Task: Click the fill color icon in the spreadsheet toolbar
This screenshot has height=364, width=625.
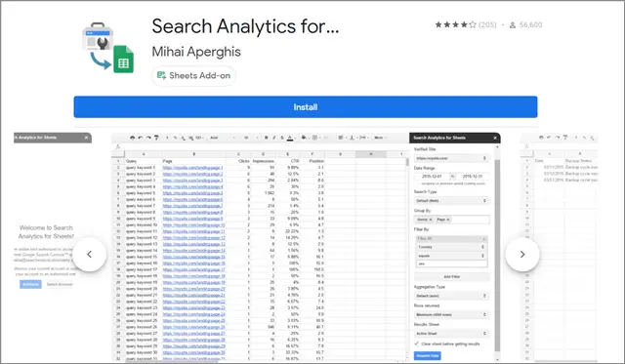Action: (x=304, y=138)
